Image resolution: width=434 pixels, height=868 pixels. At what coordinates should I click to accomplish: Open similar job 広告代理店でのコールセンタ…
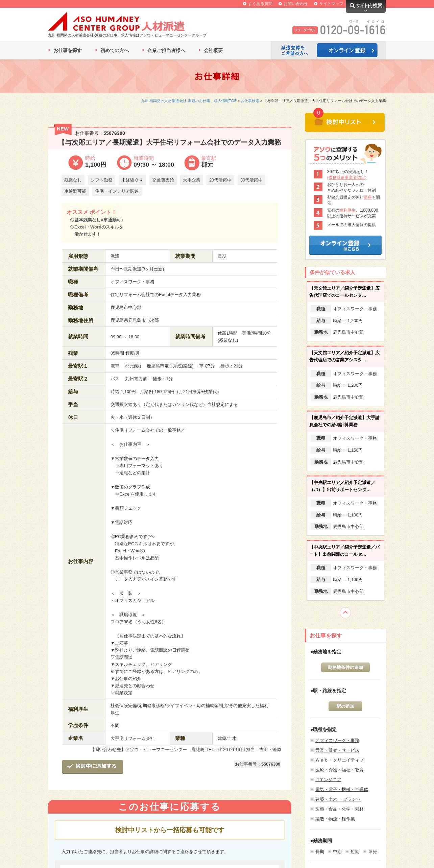tap(345, 291)
